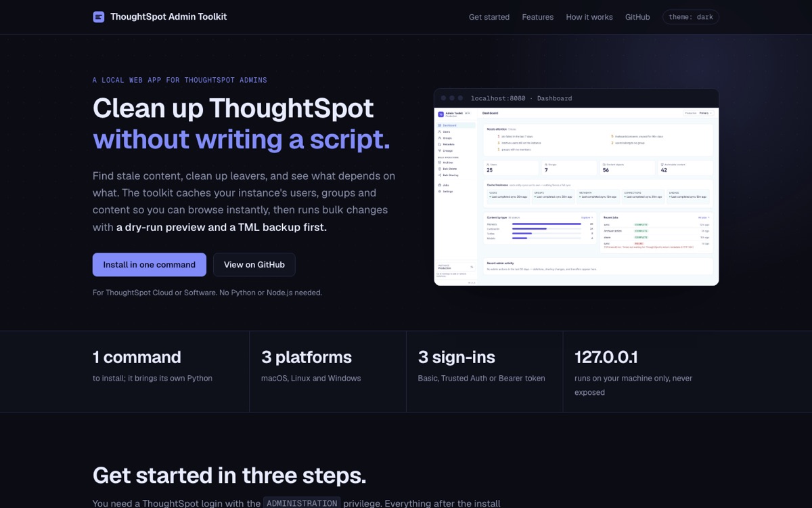Click the Groups count card showing 7
The image size is (812, 508).
[570, 168]
